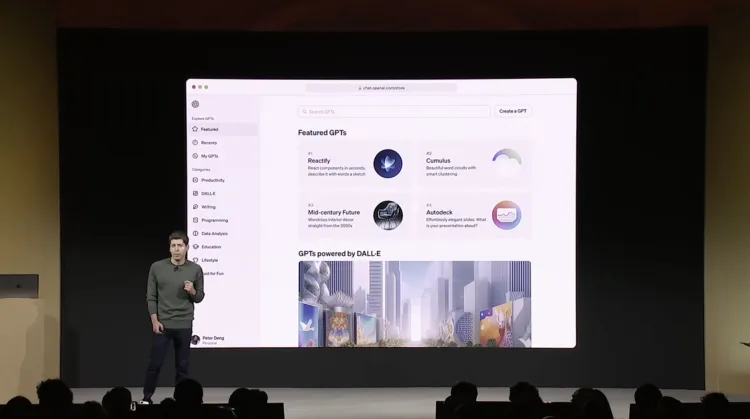Image resolution: width=750 pixels, height=419 pixels.
Task: Click the Search GPTs field
Action: click(x=394, y=111)
